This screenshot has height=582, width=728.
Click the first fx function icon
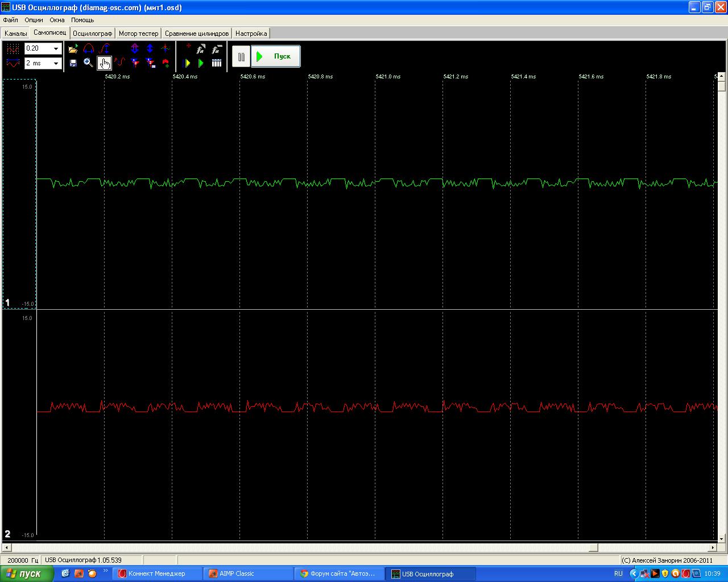pos(201,49)
